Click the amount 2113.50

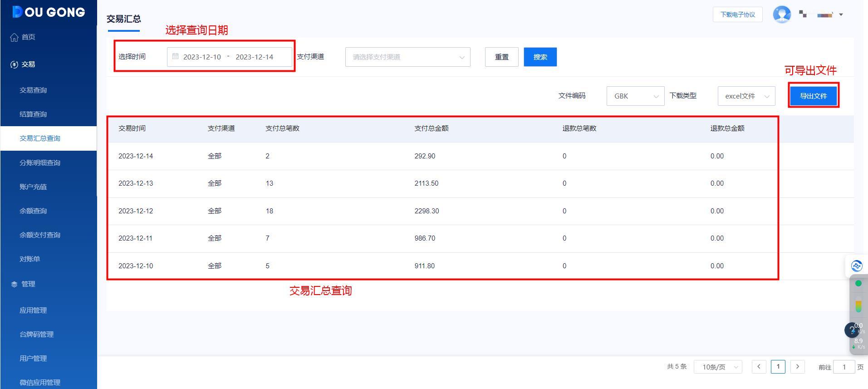pyautogui.click(x=427, y=183)
